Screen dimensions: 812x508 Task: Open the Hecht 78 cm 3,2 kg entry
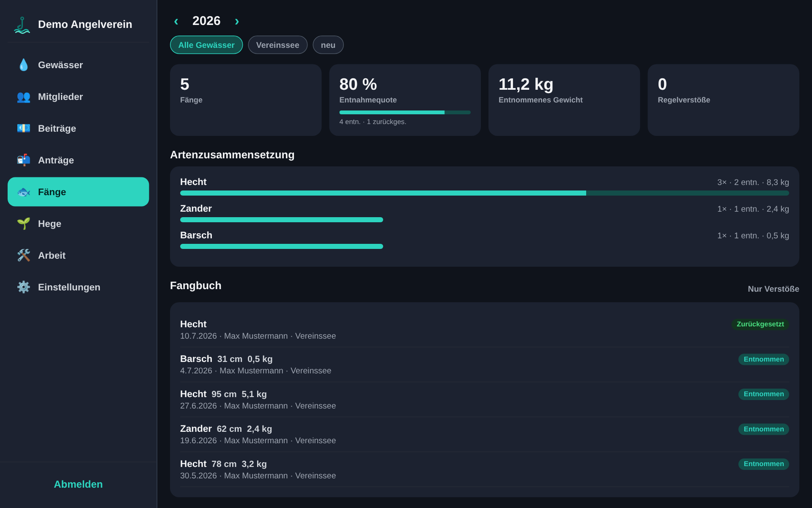click(484, 469)
